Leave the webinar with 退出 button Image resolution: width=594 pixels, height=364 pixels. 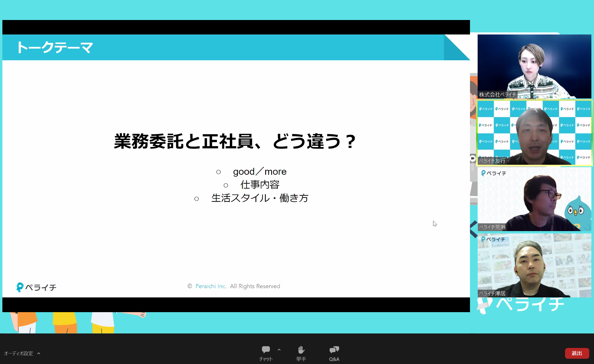577,353
